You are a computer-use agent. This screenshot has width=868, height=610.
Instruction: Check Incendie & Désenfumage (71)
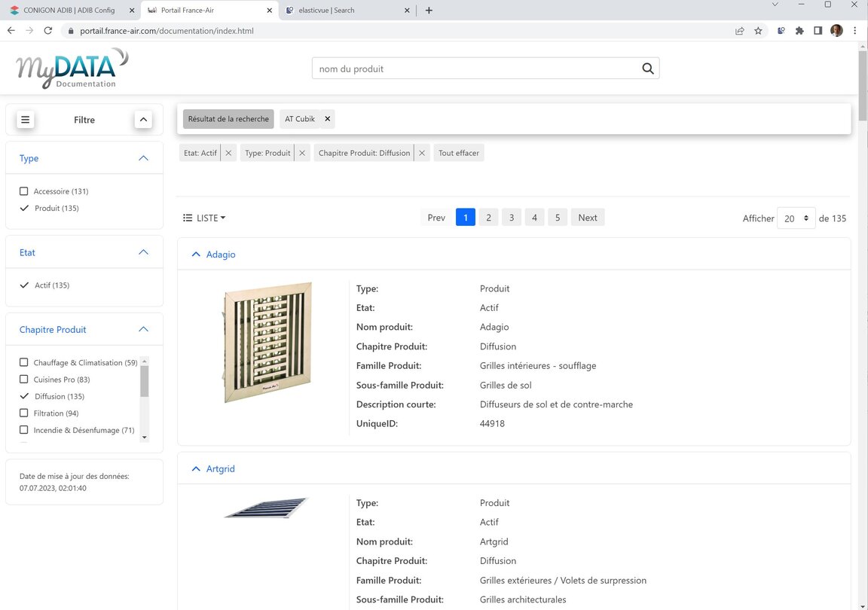(x=24, y=430)
